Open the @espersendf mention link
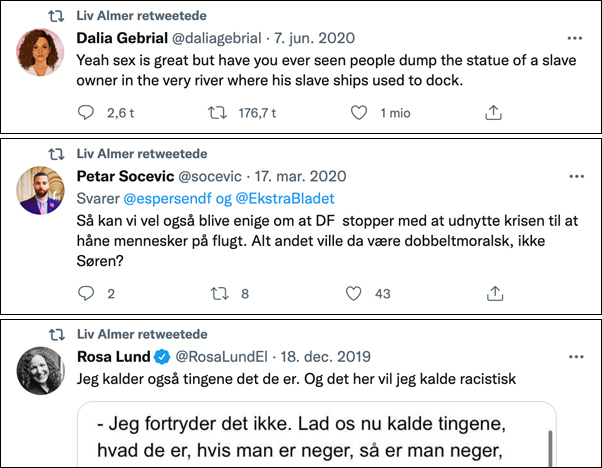 click(167, 198)
